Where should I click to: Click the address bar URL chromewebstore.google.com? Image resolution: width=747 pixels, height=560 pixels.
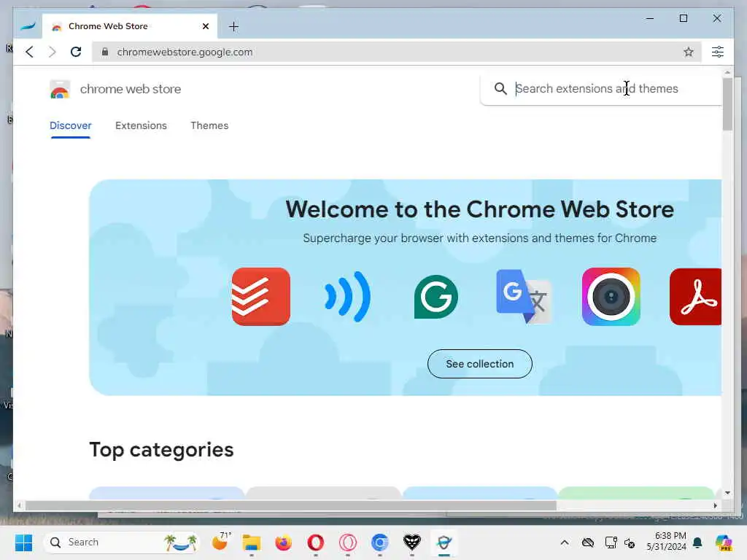coord(185,52)
